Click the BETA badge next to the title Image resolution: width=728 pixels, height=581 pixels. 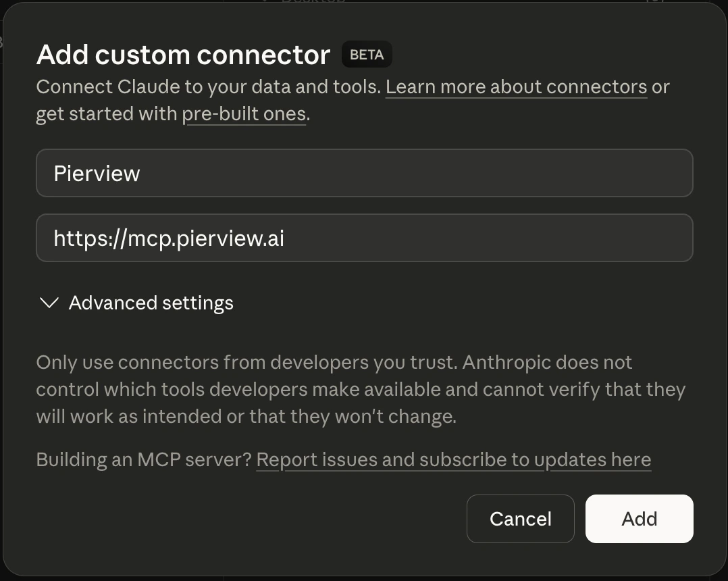(367, 54)
